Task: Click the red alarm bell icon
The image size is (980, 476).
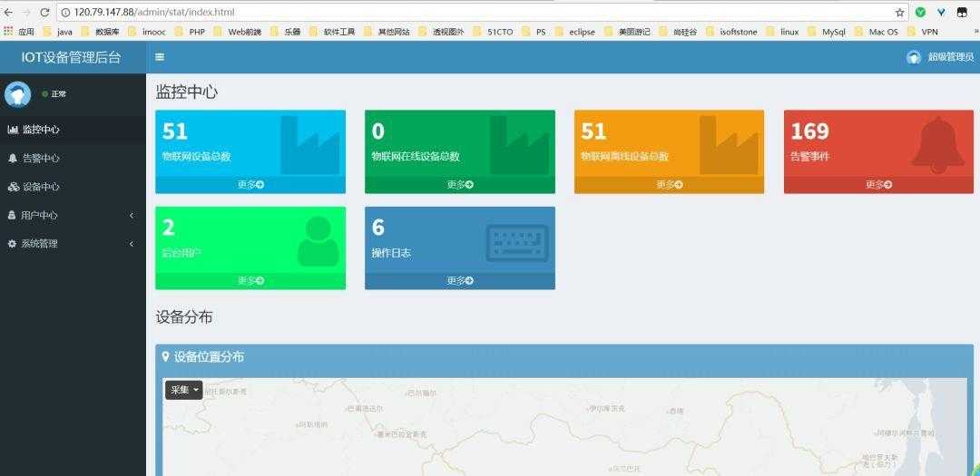Action: (937, 145)
